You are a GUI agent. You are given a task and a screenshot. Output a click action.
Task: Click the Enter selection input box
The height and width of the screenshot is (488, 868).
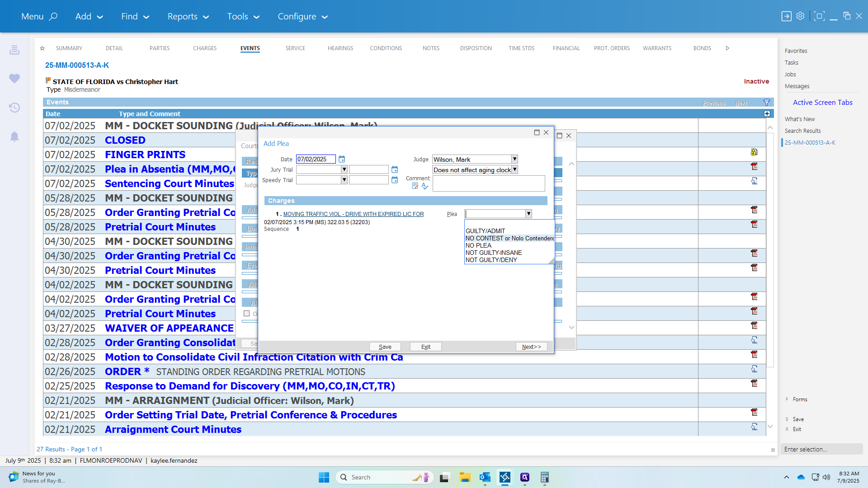point(821,449)
